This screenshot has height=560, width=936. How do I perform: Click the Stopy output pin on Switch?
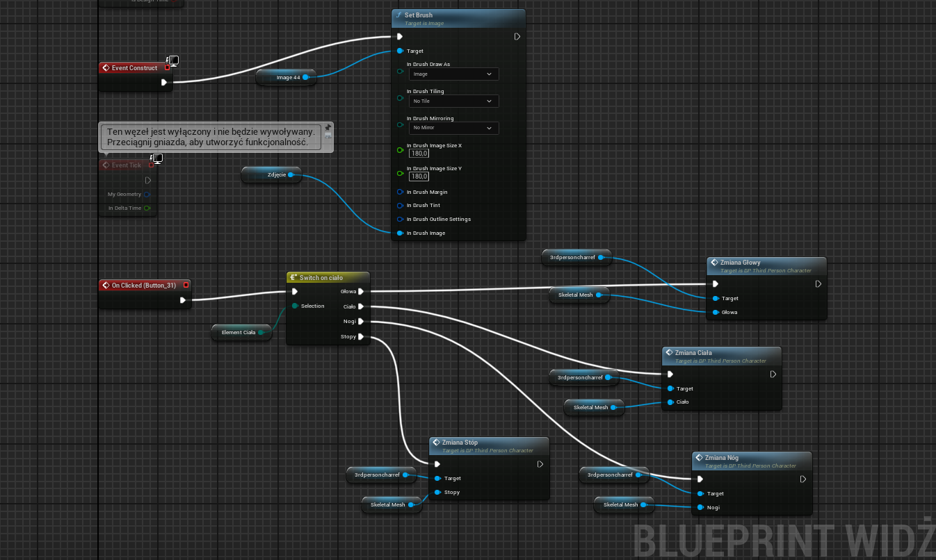pyautogui.click(x=361, y=337)
